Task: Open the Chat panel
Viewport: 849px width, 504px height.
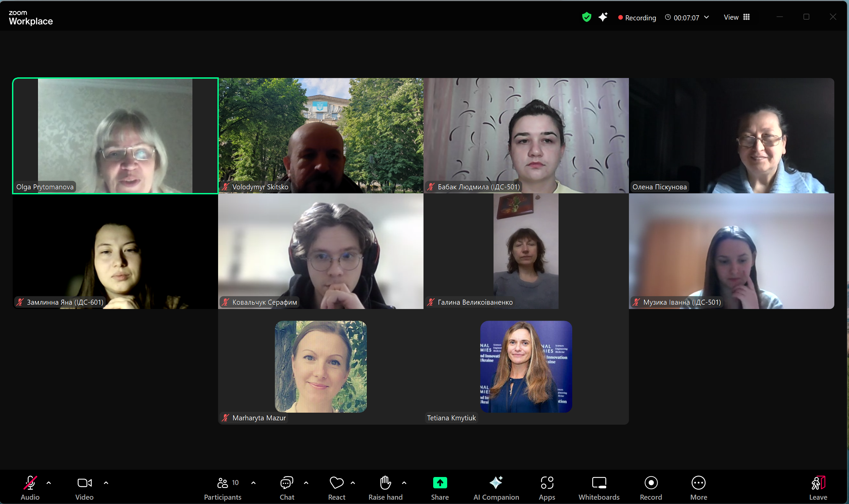Action: (x=286, y=487)
